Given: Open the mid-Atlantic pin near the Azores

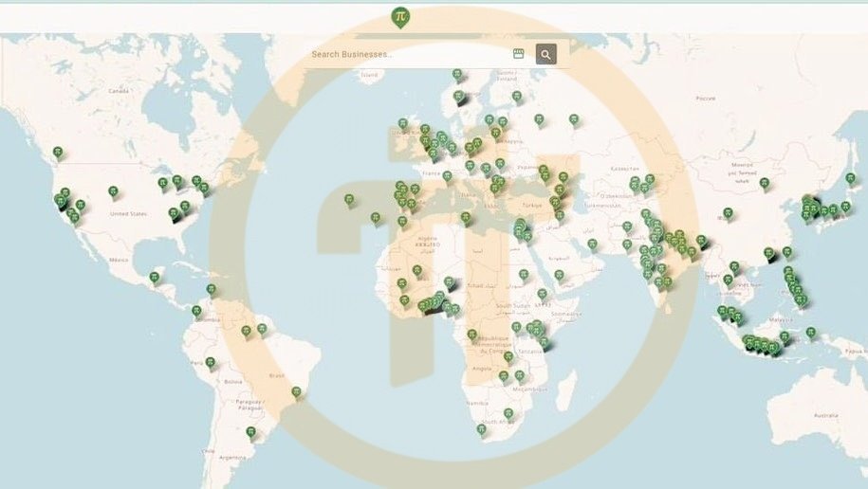Looking at the screenshot, I should (349, 200).
